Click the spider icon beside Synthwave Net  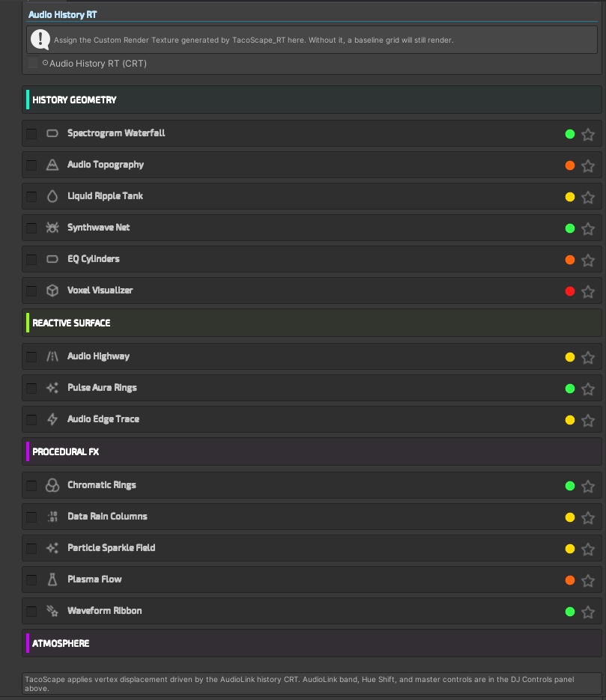[52, 228]
